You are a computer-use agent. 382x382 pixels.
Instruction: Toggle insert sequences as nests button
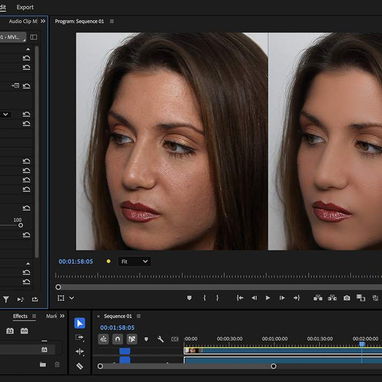click(103, 339)
